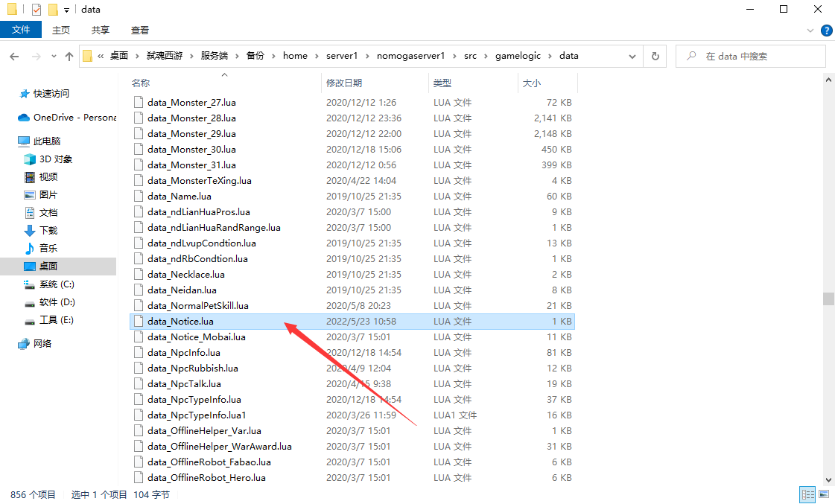Select 3D 对象 folder in sidebar
The height and width of the screenshot is (504, 835).
(56, 159)
